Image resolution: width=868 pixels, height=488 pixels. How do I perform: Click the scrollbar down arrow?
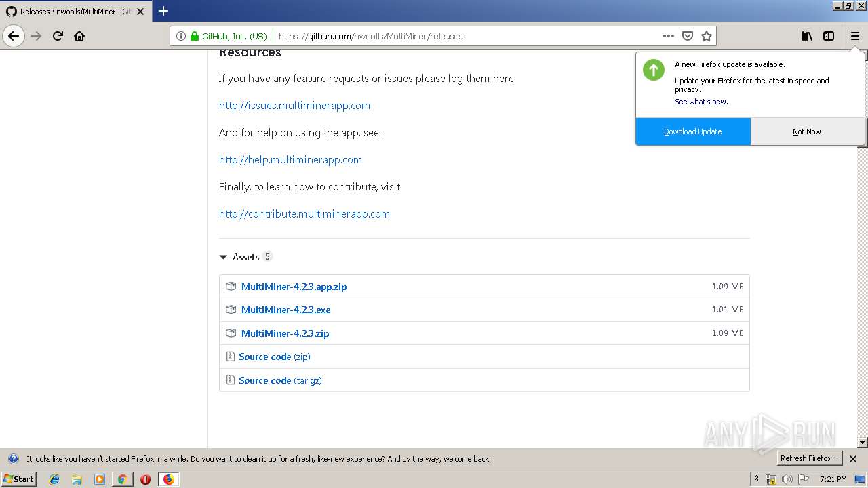tap(863, 443)
